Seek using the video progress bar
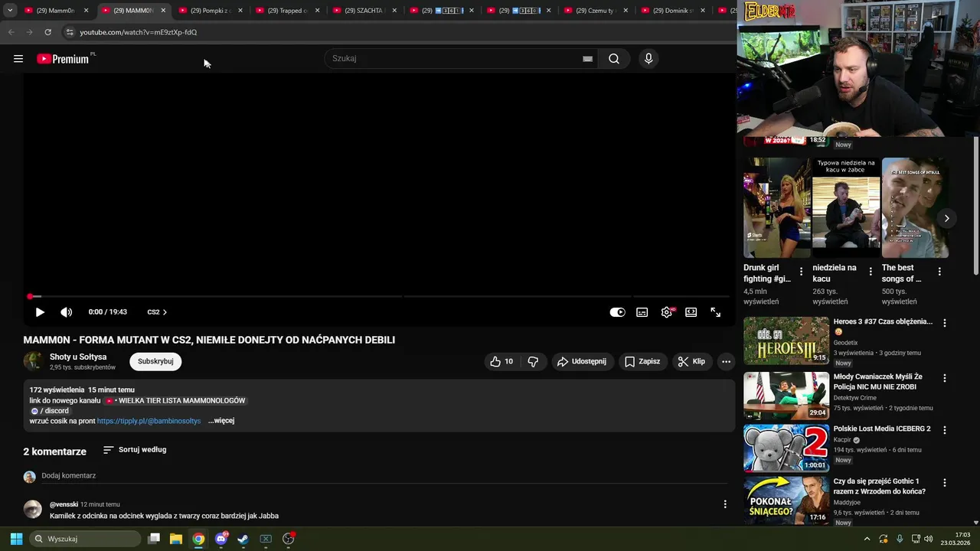 point(379,296)
